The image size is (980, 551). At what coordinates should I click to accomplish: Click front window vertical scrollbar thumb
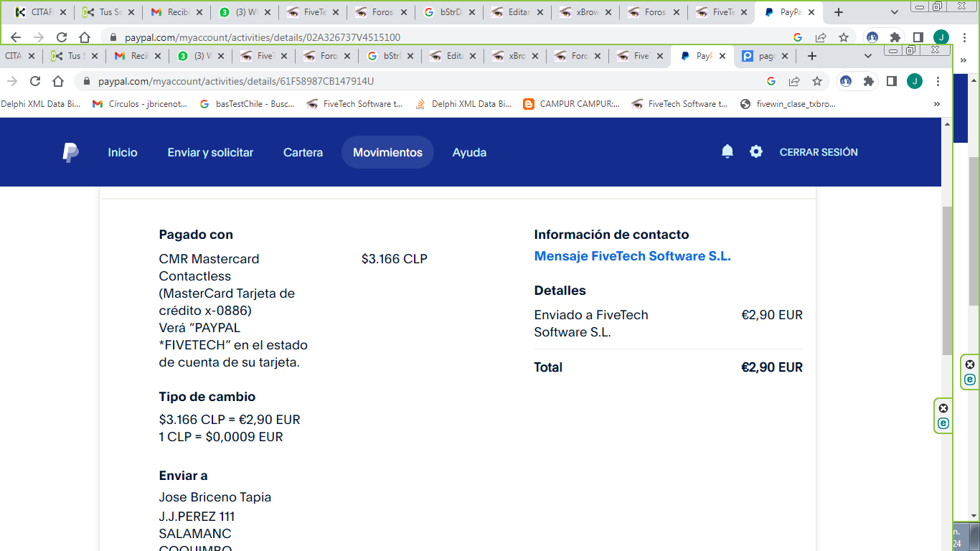point(947,280)
